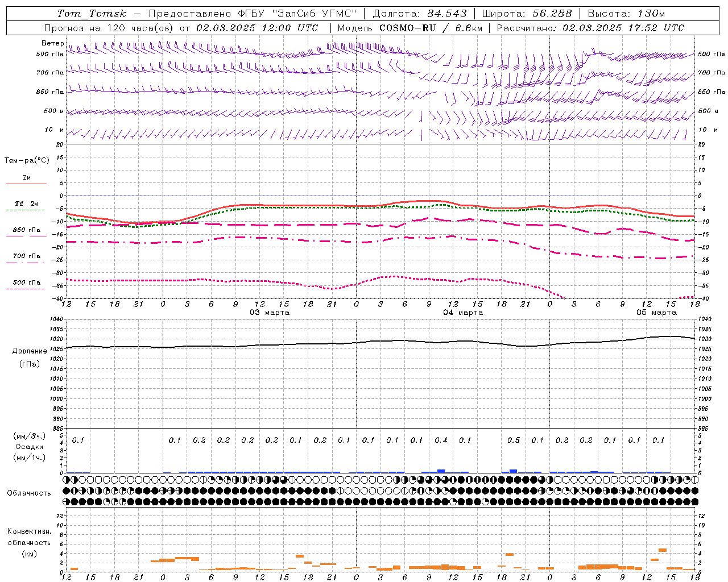
Task: Click the 700 гПа temperature legend entry
Action: (x=26, y=256)
